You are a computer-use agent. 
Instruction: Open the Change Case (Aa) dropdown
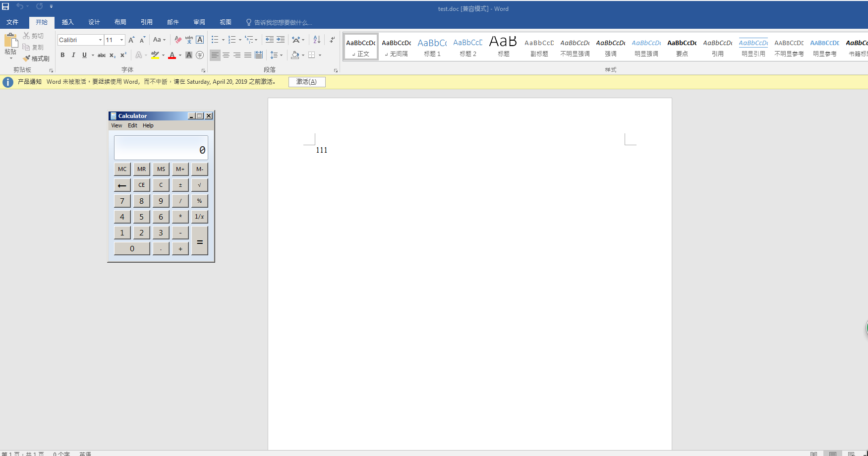click(159, 40)
